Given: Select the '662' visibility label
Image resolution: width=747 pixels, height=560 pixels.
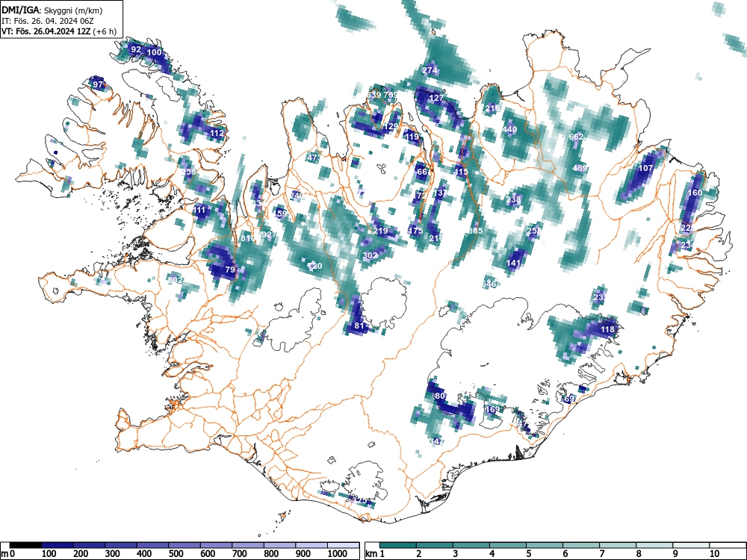Looking at the screenshot, I should coord(576,137).
